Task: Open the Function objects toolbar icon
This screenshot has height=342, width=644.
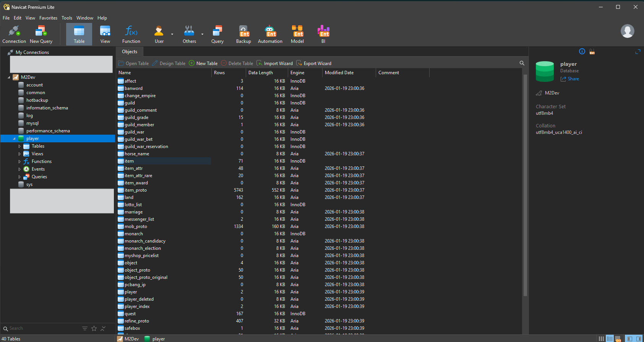Action: [x=131, y=34]
